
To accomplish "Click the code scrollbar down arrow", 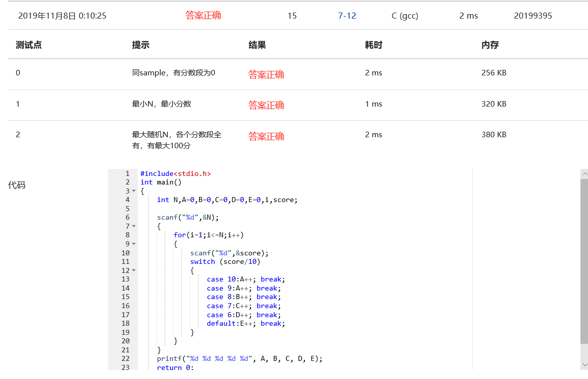I will click(584, 365).
